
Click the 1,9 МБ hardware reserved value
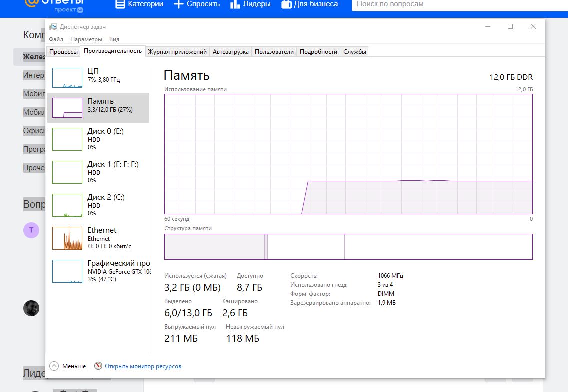387,302
